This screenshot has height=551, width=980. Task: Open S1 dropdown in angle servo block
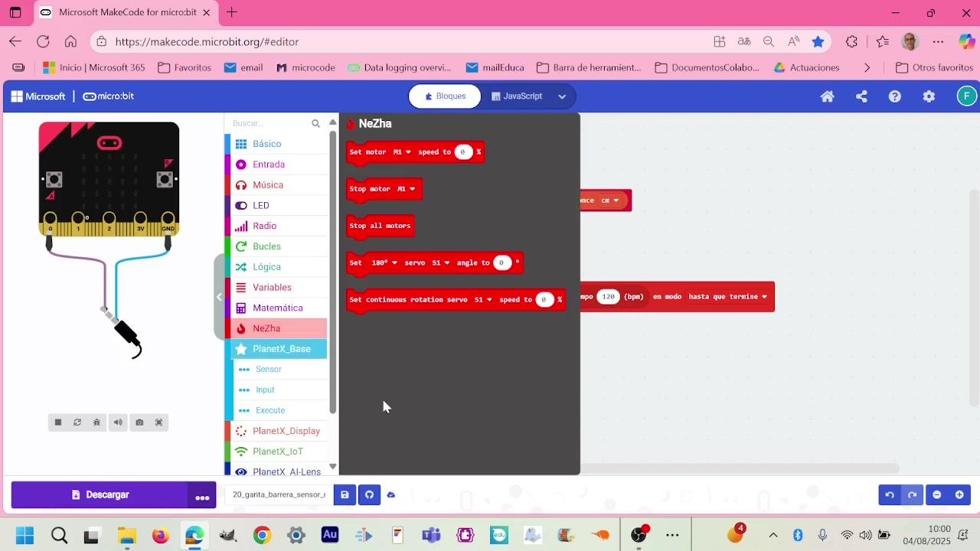(440, 263)
